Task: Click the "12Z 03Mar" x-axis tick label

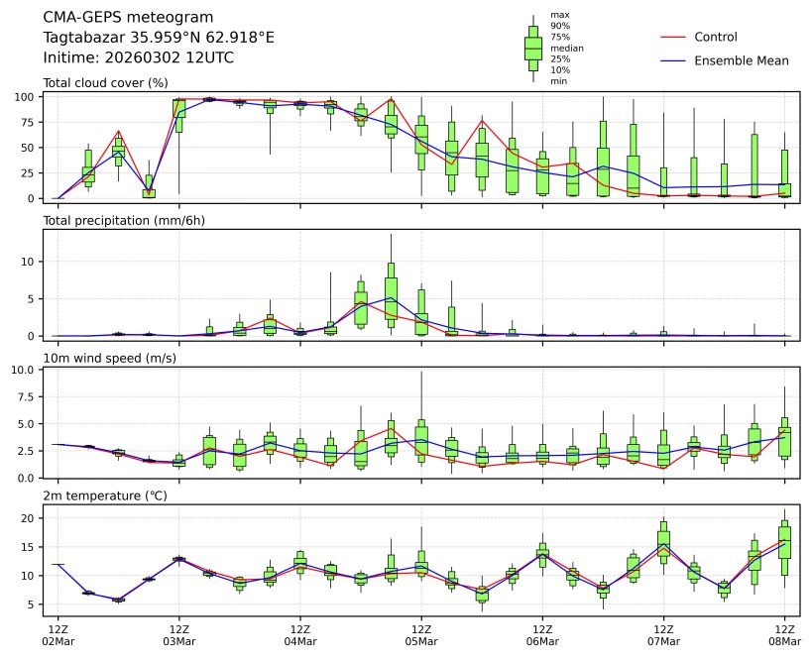Action: 179,635
